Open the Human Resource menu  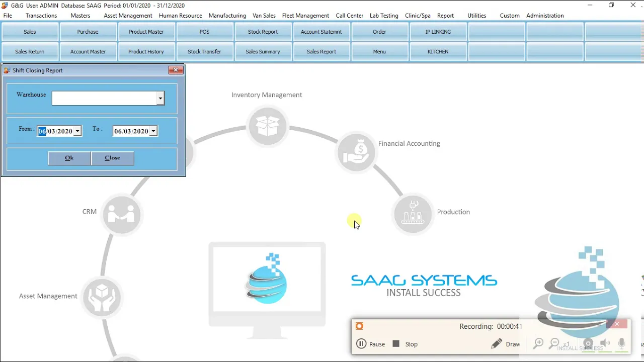coord(180,16)
